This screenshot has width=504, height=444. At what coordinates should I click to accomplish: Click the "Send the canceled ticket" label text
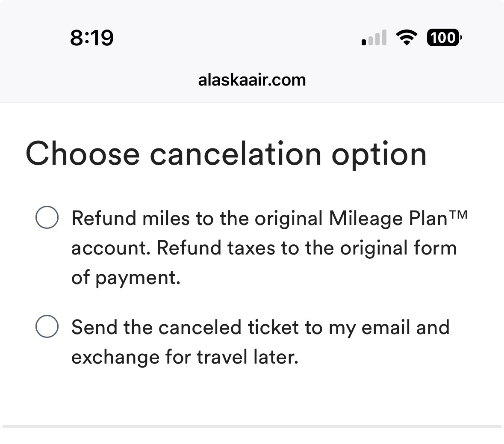coord(185,328)
